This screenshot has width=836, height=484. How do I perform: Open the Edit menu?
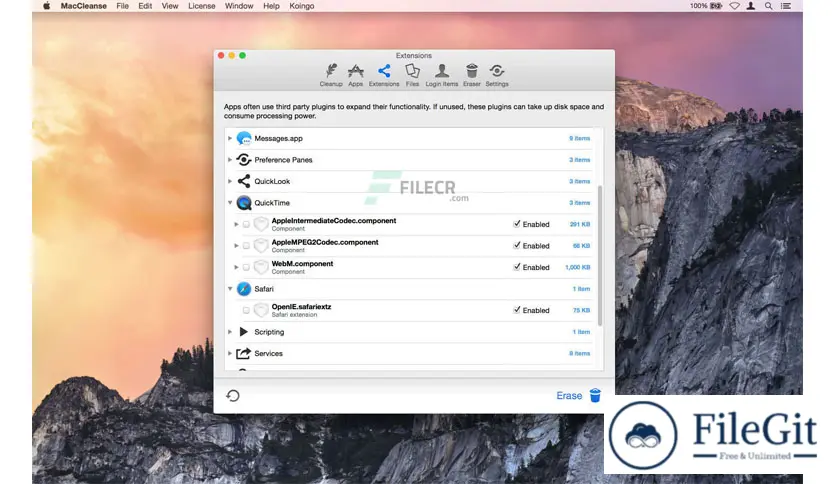tap(145, 6)
